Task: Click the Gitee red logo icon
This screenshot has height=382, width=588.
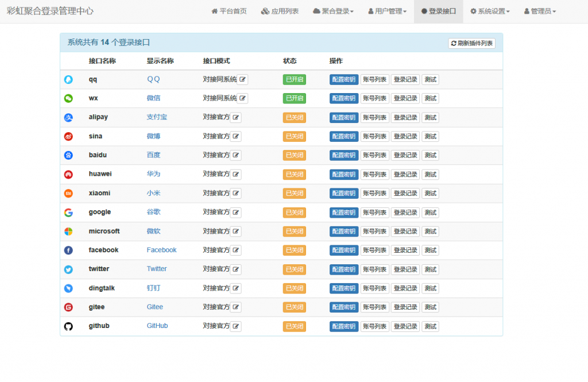Action: click(68, 307)
